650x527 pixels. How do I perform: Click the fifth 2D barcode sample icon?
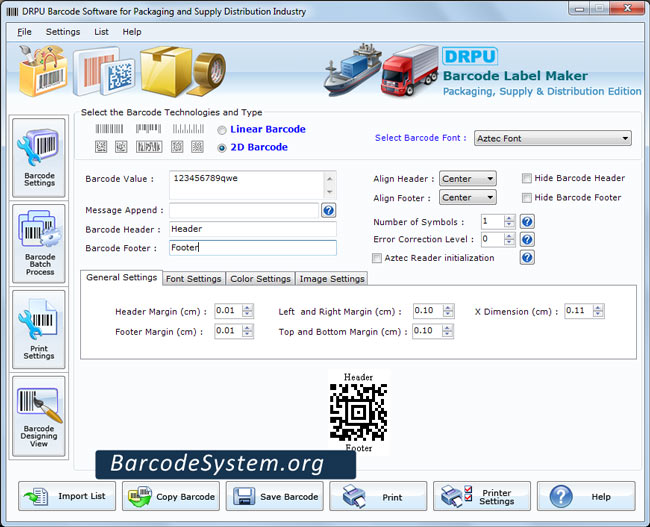(x=197, y=146)
